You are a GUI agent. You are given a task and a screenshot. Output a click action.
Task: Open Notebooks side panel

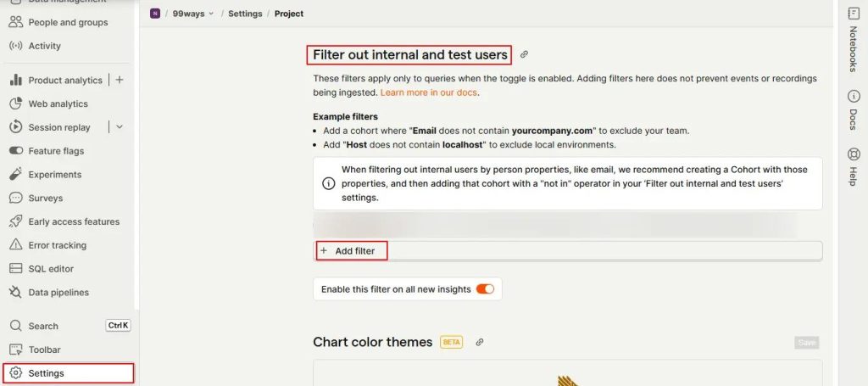[x=853, y=40]
